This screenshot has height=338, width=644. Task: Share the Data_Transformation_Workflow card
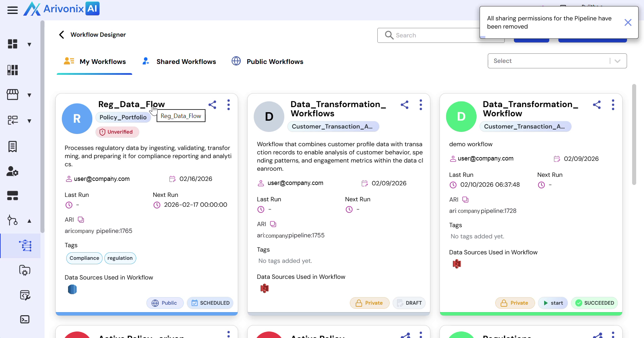596,105
